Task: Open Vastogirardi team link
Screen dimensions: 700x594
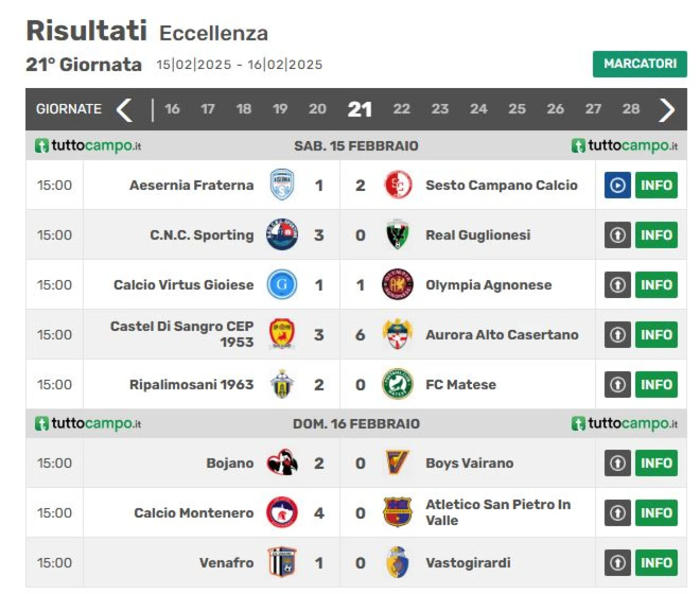Action: click(468, 562)
